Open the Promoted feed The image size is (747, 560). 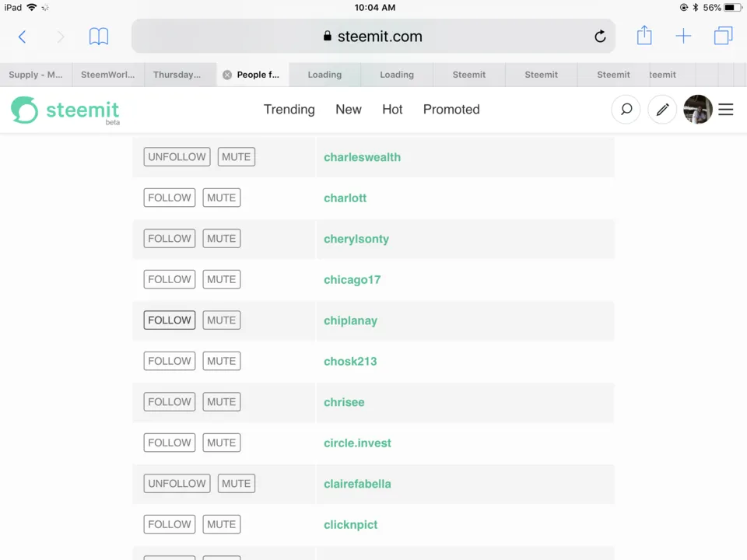pyautogui.click(x=451, y=110)
